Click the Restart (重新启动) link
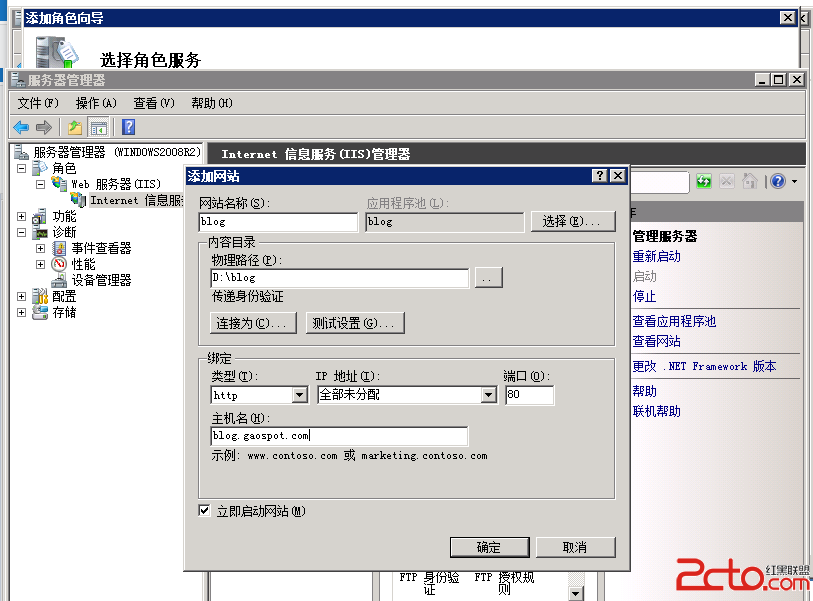 (x=656, y=256)
